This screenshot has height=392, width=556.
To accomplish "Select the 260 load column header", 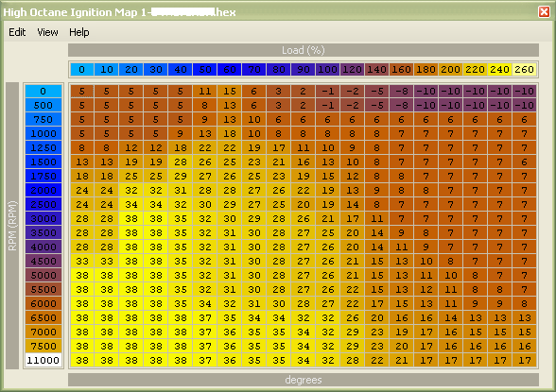I will (524, 69).
